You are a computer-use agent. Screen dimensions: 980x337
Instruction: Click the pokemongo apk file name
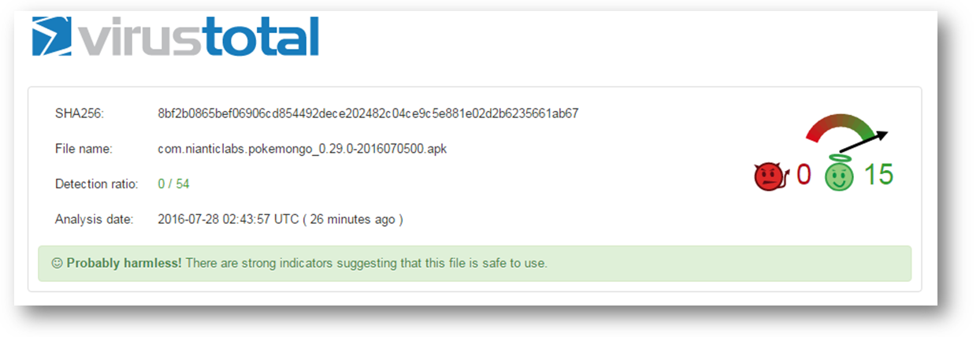pyautogui.click(x=303, y=149)
